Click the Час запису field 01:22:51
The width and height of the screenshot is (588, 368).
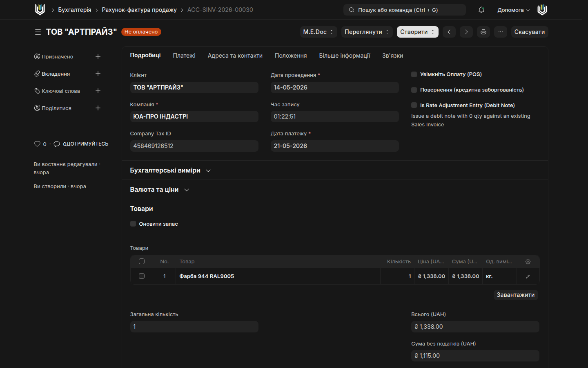tap(335, 117)
